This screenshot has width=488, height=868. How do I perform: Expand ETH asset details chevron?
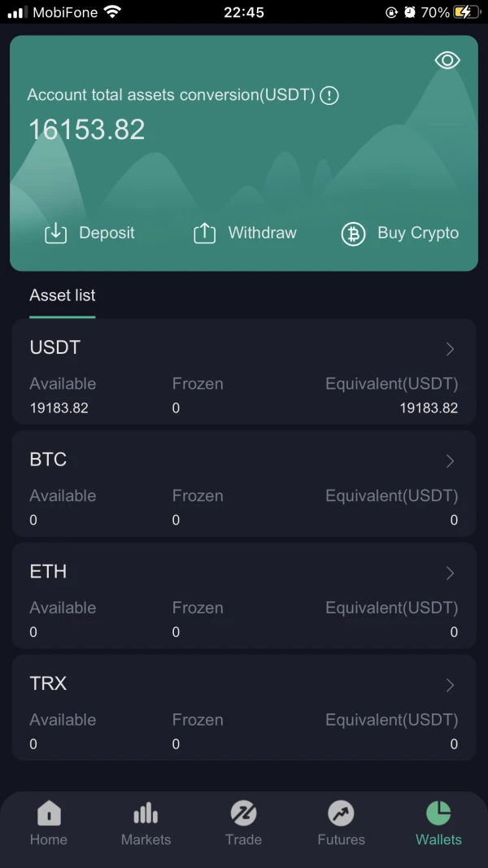[450, 574]
